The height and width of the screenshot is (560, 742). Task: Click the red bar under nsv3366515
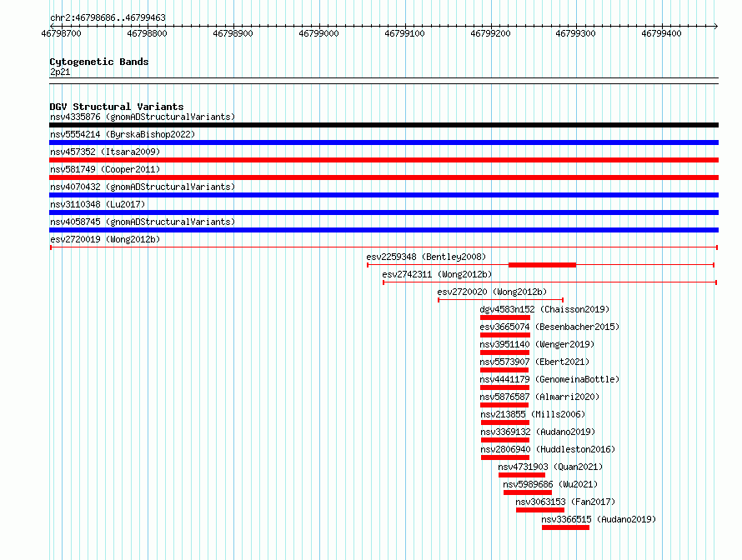click(x=565, y=527)
